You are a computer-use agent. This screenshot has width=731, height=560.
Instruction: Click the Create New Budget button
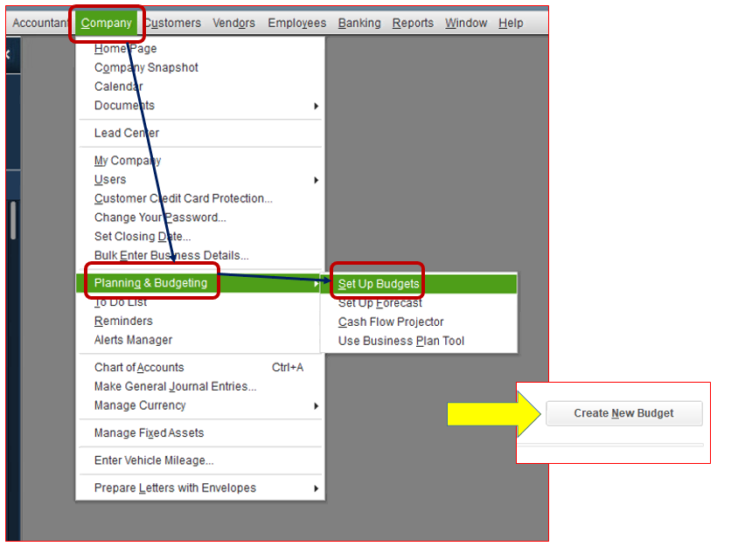pyautogui.click(x=623, y=413)
